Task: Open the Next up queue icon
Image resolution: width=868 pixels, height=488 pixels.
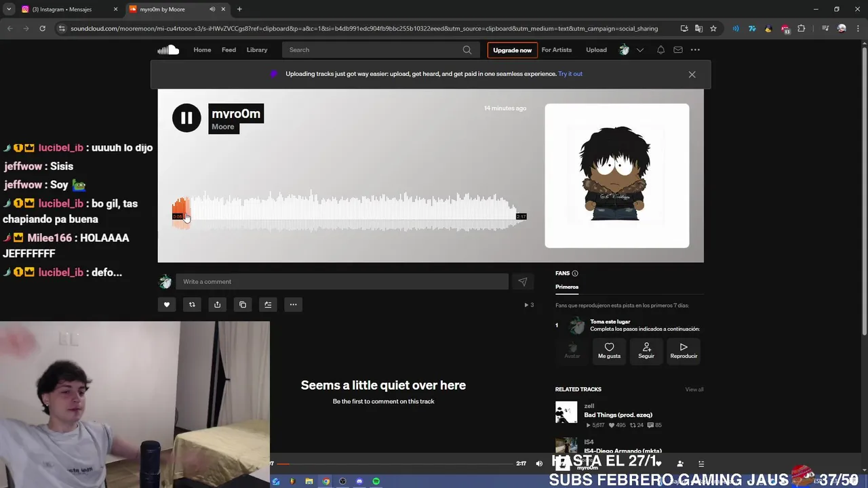Action: pos(701,464)
